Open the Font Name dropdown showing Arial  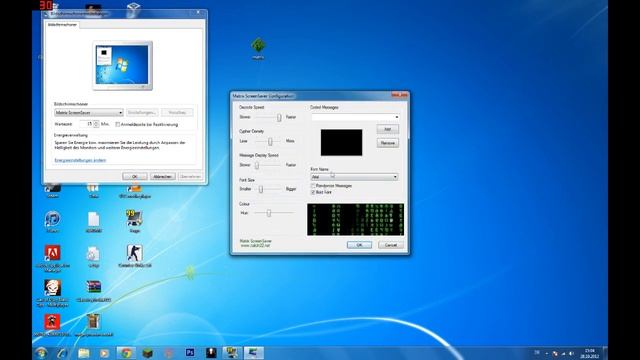coord(354,177)
